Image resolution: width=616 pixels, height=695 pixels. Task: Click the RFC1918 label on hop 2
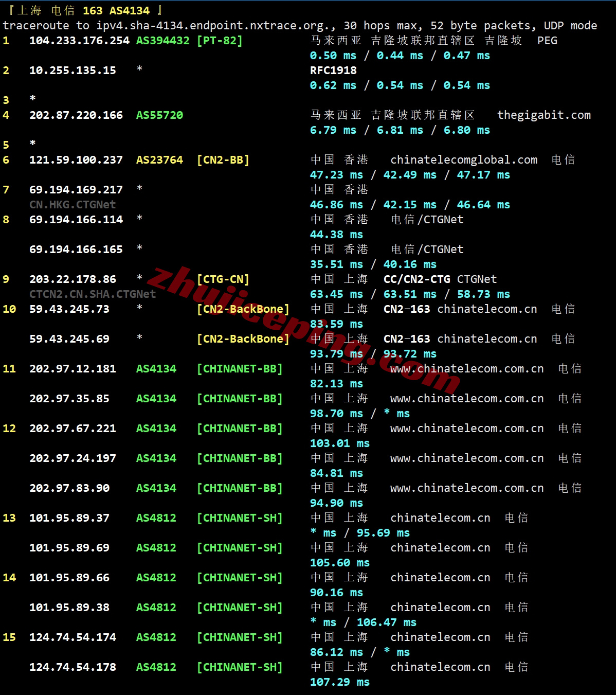tap(333, 70)
